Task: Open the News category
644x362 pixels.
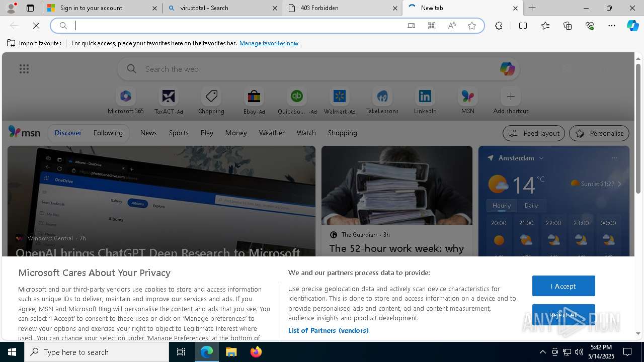Action: (x=148, y=133)
